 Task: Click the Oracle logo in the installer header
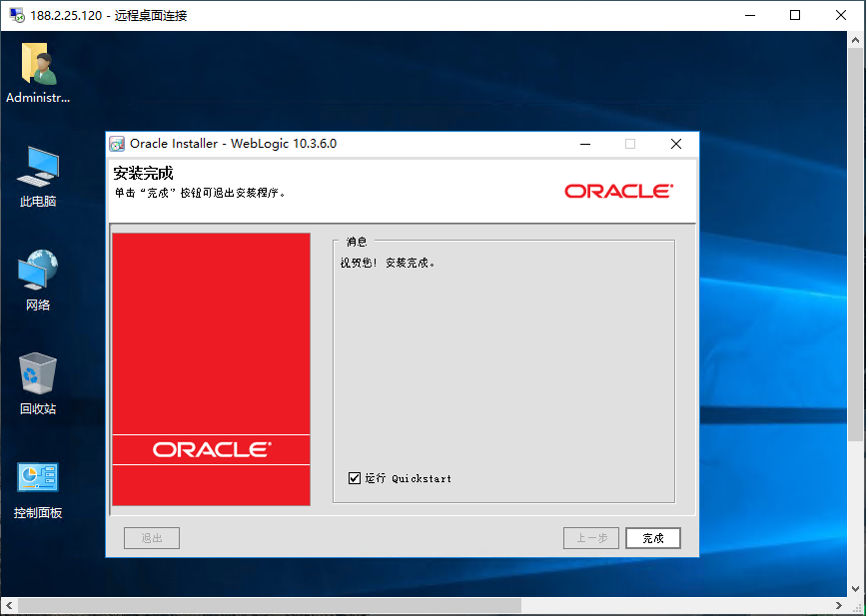618,191
